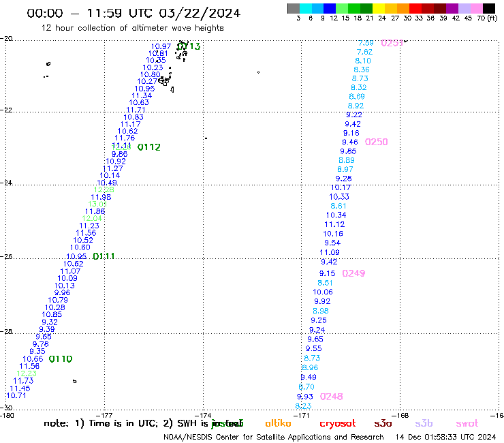504x443 pixels.
Task: Click the timestamp '14 Dec 01:58:33 UTC 2024'
Action: click(x=446, y=438)
